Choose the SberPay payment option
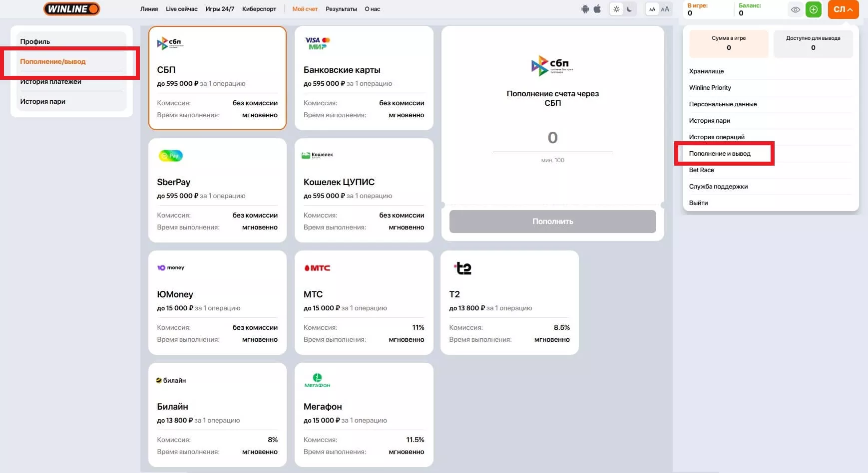Image resolution: width=868 pixels, height=473 pixels. [x=217, y=190]
